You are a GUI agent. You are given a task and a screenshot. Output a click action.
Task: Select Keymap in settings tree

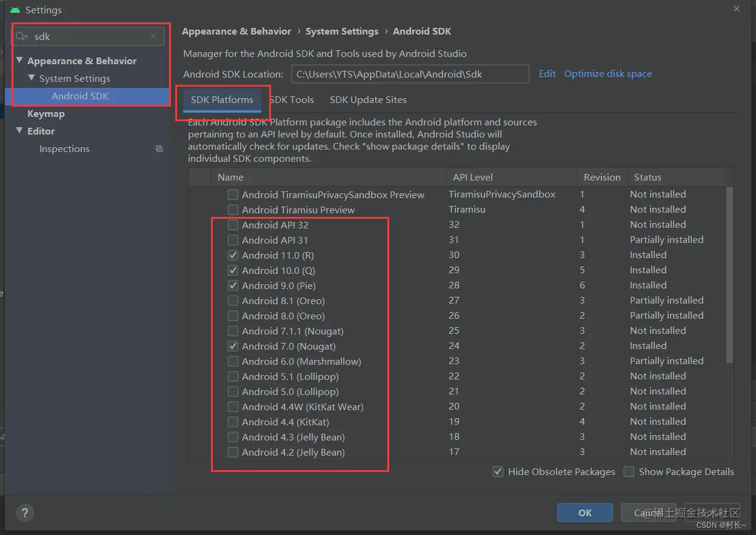[46, 114]
